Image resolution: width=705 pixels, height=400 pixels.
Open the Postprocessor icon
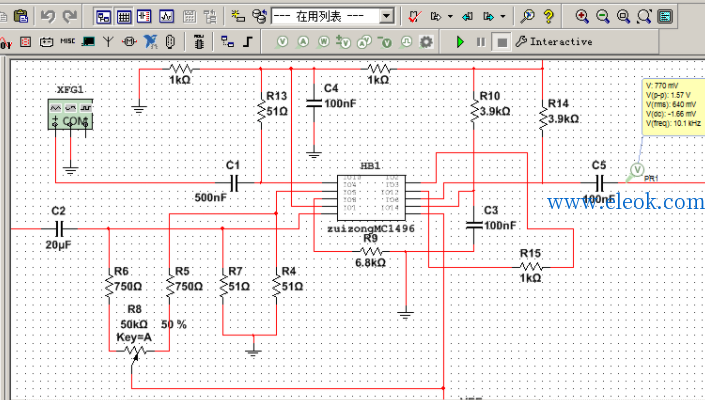[x=189, y=17]
